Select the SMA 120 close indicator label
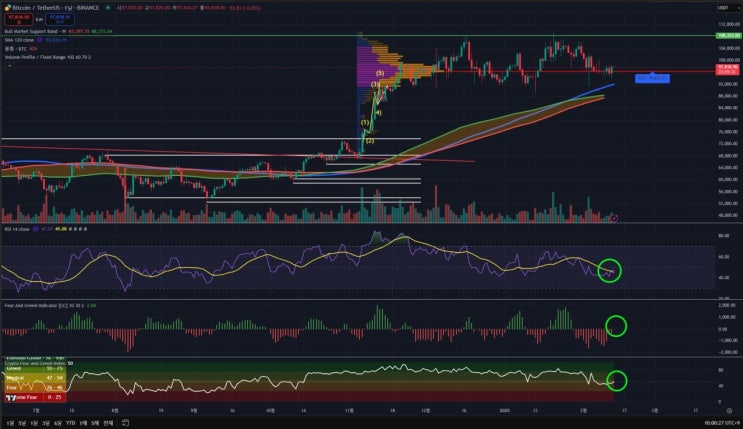 [x=19, y=40]
